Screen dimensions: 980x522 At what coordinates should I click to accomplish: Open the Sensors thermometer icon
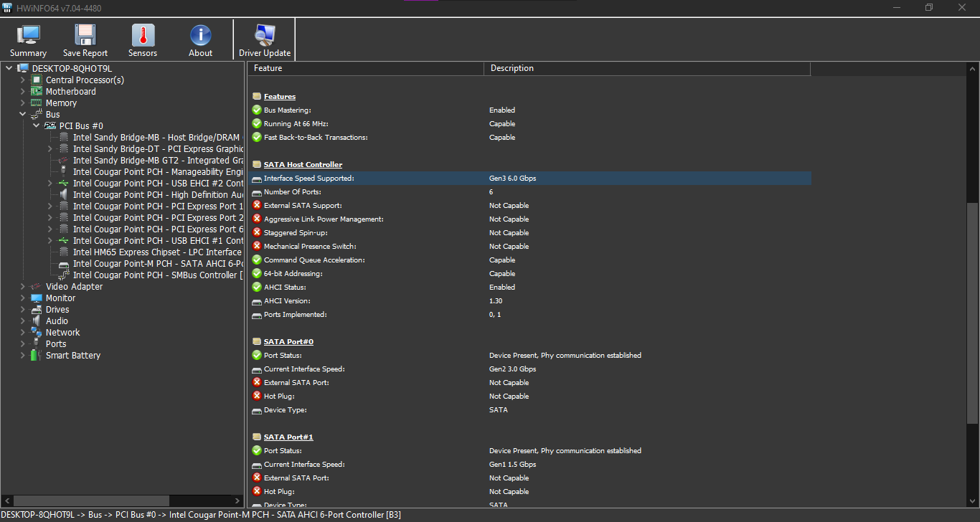pos(143,34)
